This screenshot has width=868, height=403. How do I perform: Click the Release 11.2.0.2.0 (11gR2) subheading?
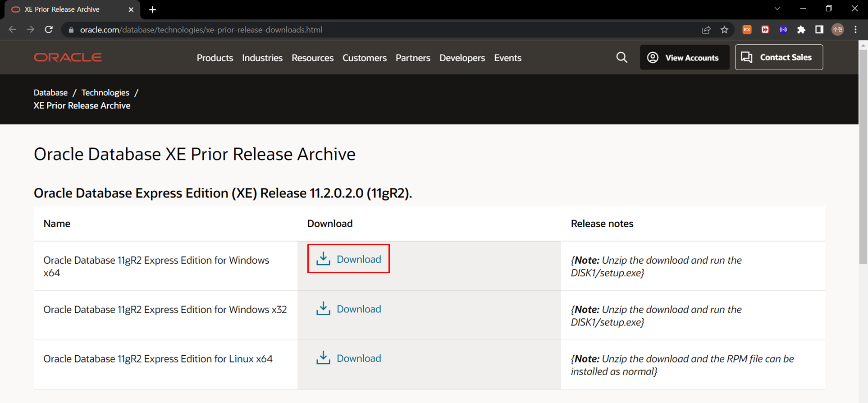[223, 193]
